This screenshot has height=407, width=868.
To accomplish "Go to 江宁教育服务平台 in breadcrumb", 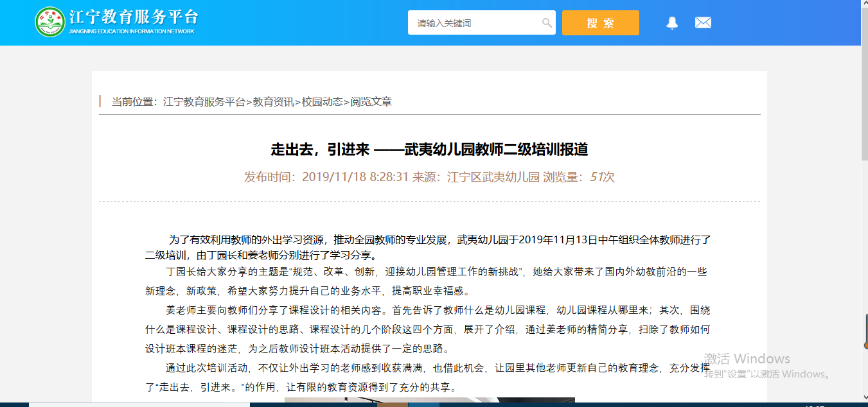I will coord(204,101).
